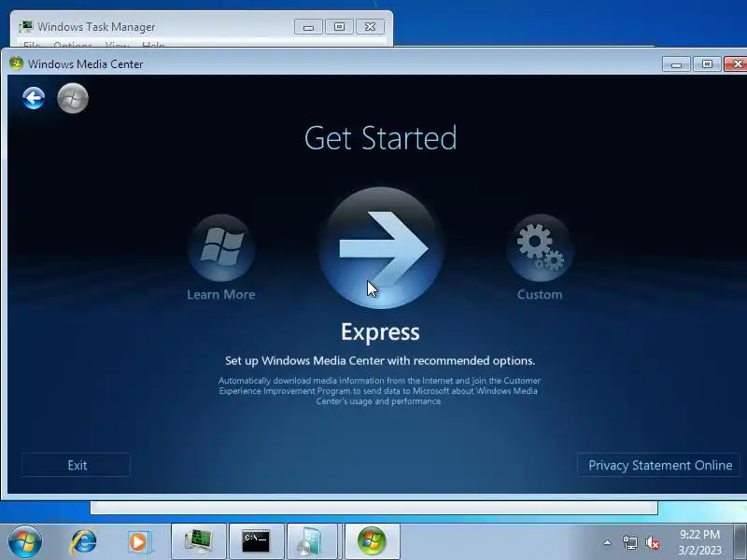Close the Windows Media Center window

pyautogui.click(x=736, y=64)
